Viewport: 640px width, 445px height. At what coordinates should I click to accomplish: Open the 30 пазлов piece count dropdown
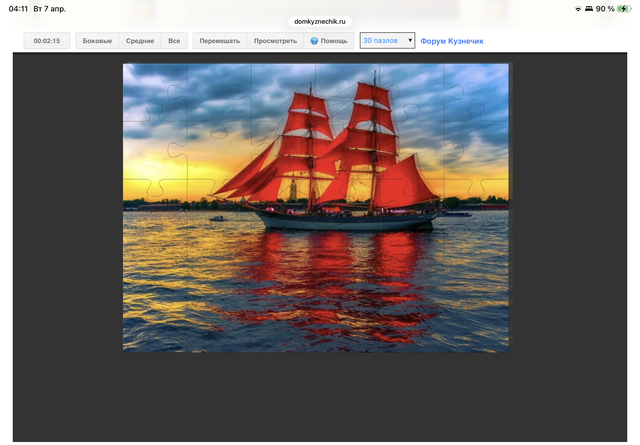[387, 41]
